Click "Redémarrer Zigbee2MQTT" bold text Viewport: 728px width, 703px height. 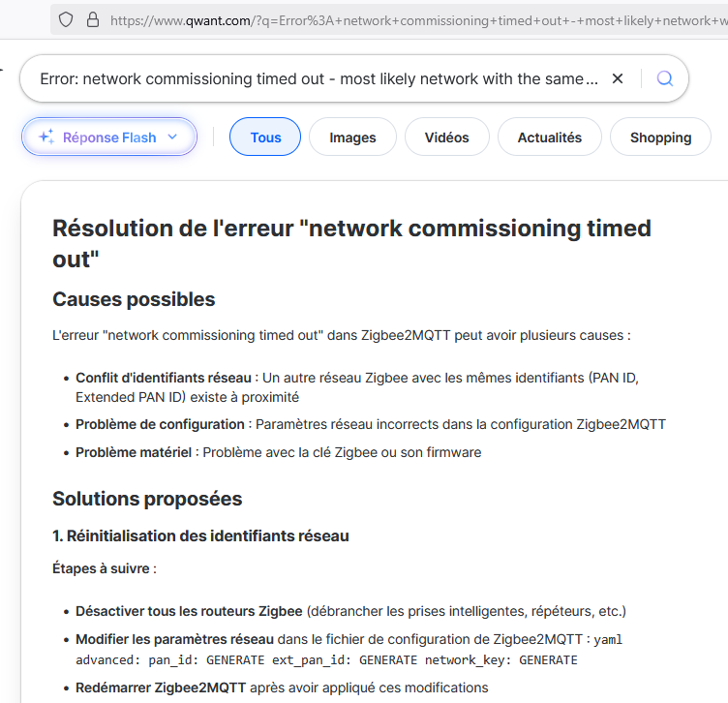[161, 688]
